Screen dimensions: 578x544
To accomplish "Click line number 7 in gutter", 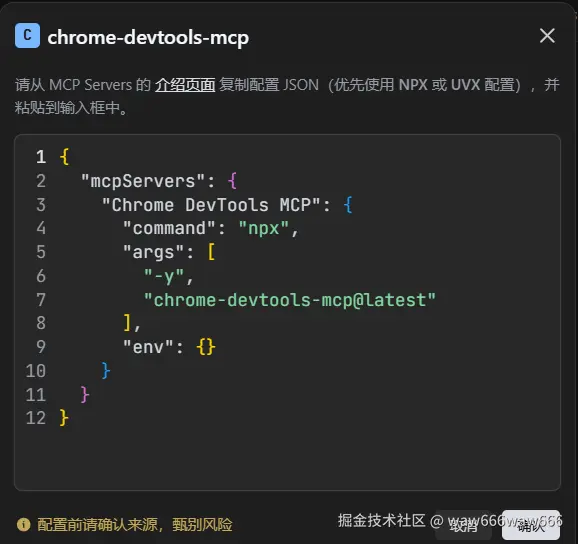I will coord(41,300).
